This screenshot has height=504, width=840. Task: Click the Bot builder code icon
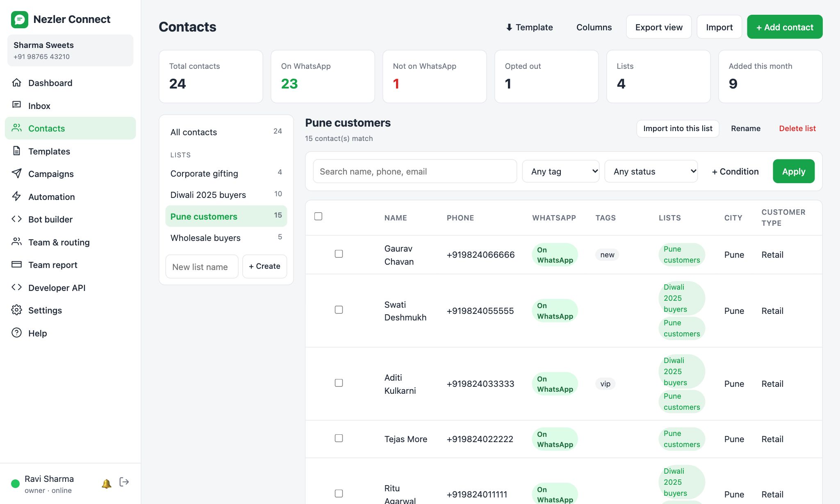click(16, 219)
